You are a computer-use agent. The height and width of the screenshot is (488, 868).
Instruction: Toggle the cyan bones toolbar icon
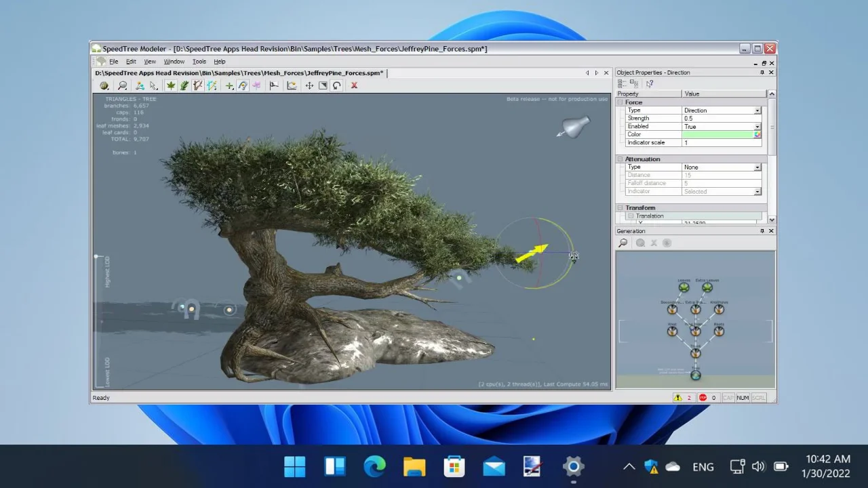[212, 85]
